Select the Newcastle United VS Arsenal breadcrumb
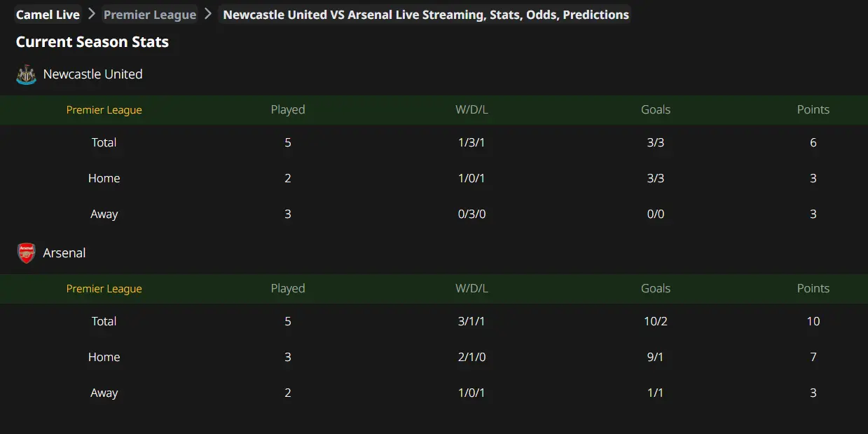The image size is (868, 434). point(426,15)
